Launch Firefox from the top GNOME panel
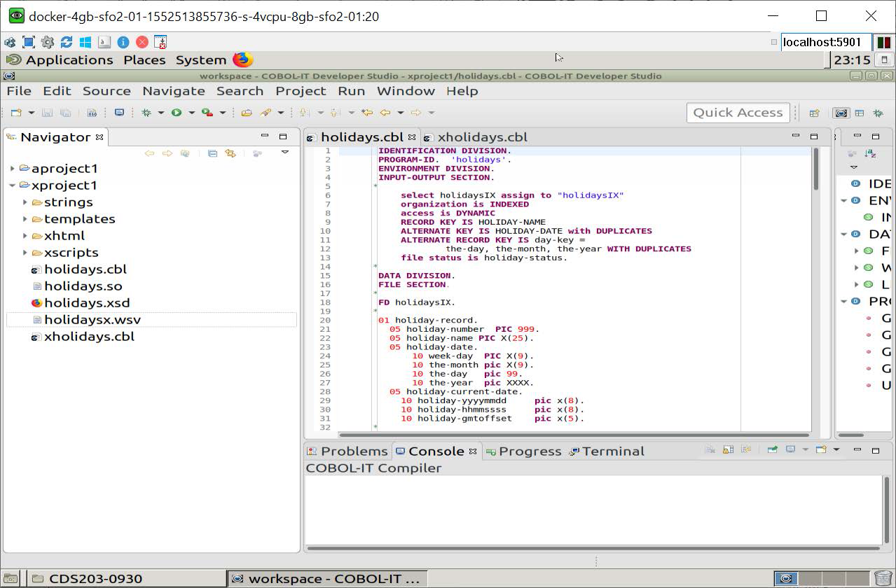Image resolution: width=896 pixels, height=588 pixels. click(242, 59)
